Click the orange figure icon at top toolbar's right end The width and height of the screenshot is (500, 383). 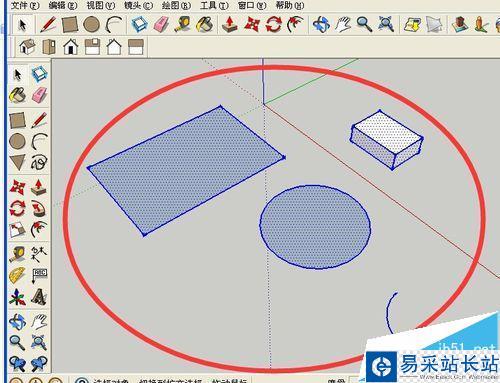tap(481, 25)
